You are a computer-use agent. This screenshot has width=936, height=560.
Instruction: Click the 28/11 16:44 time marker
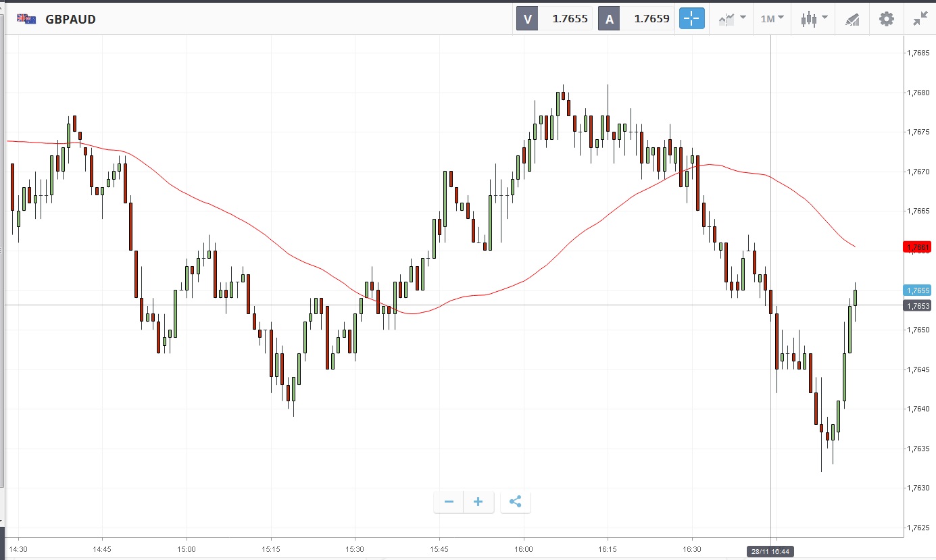pos(770,552)
